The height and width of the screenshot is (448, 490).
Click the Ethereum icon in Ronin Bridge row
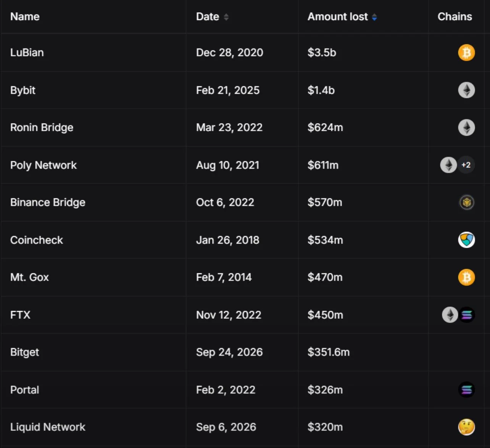(x=466, y=127)
